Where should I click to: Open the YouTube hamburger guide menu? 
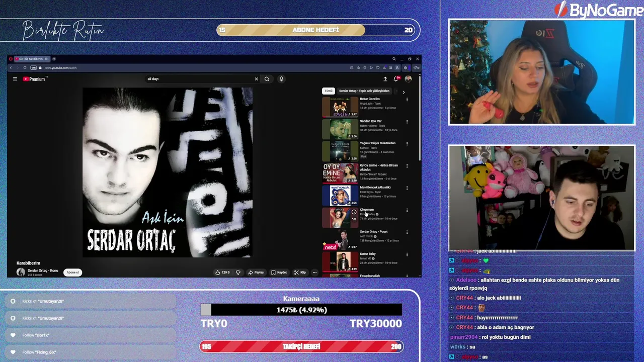tap(15, 79)
